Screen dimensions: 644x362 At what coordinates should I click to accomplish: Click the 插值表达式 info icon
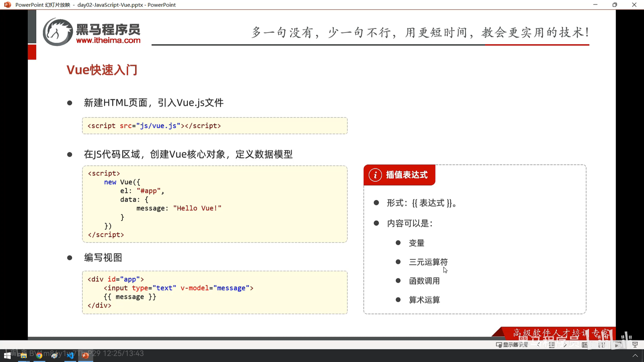point(375,175)
